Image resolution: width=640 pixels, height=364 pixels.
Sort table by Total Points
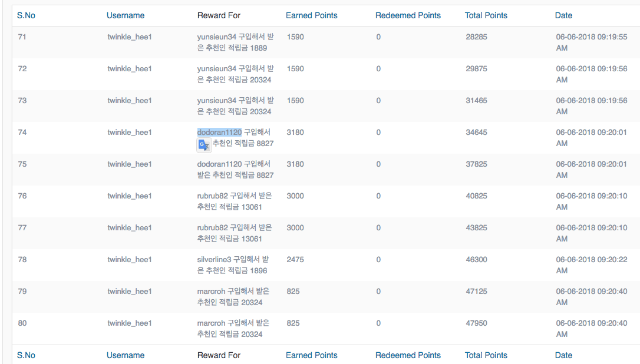tap(486, 15)
